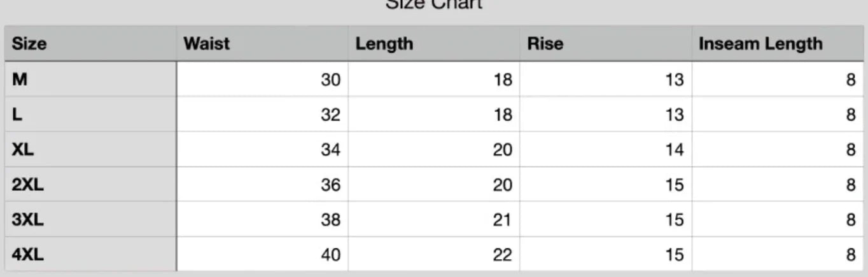Click the 4XL size row label
This screenshot has height=277, width=868.
27,255
